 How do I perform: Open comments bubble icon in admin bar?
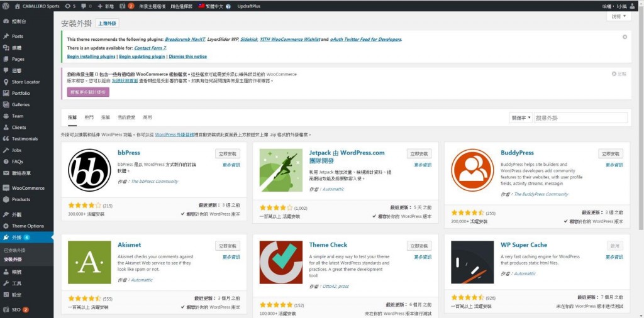click(84, 6)
